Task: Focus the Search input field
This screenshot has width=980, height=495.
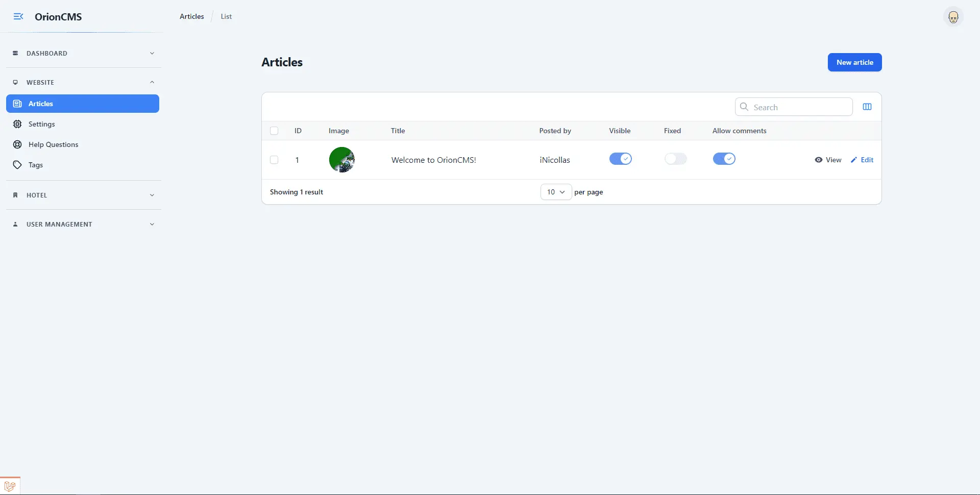Action: pyautogui.click(x=794, y=107)
